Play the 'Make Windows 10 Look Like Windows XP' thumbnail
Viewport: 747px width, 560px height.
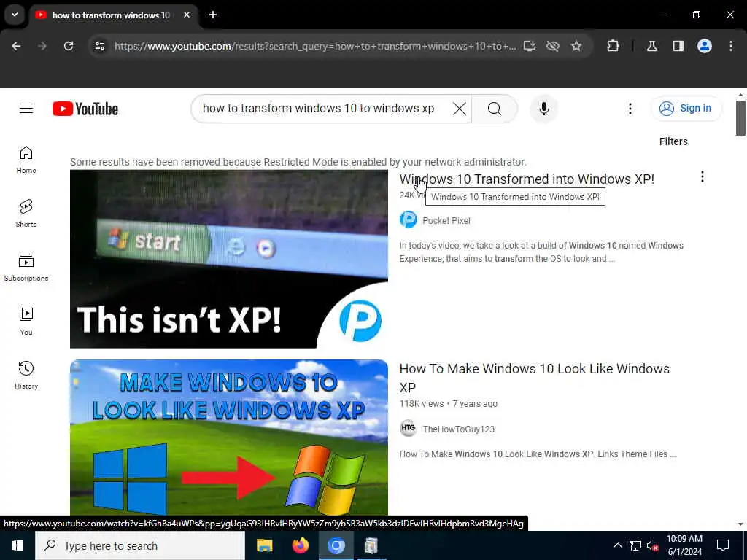[x=228, y=437]
